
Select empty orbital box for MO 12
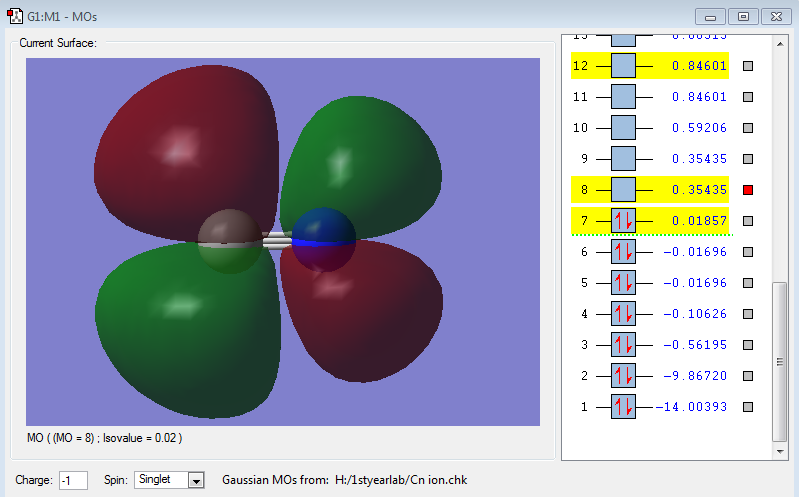pos(623,66)
